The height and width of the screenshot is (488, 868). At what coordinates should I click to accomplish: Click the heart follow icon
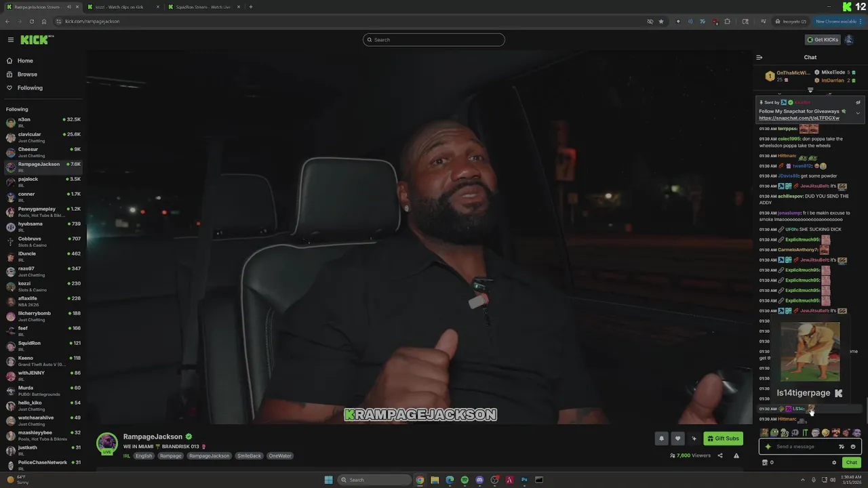pyautogui.click(x=677, y=439)
